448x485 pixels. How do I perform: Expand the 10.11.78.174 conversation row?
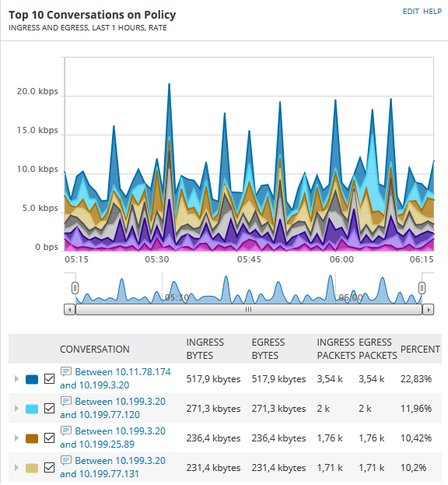point(16,379)
